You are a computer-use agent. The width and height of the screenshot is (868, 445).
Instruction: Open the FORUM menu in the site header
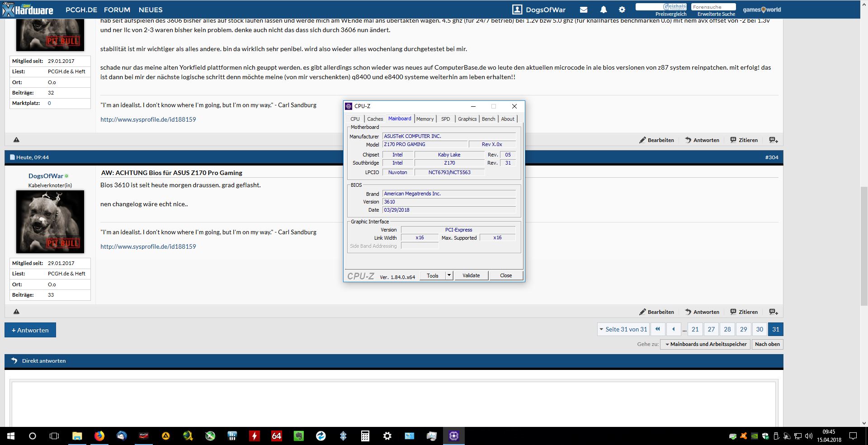tap(117, 9)
